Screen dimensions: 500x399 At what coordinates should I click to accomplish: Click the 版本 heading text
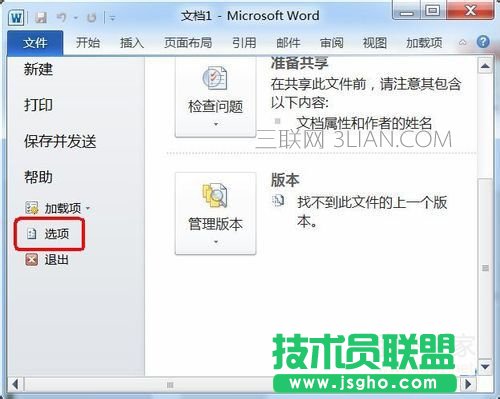(x=285, y=180)
